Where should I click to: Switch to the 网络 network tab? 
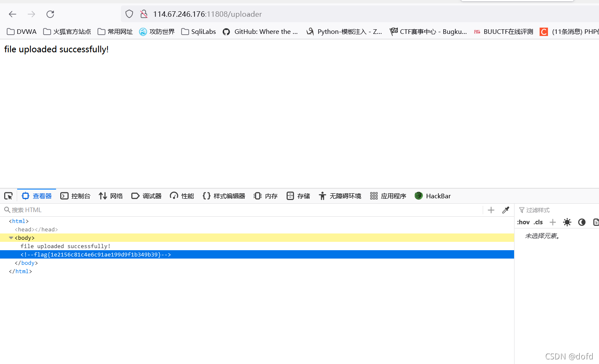point(111,196)
